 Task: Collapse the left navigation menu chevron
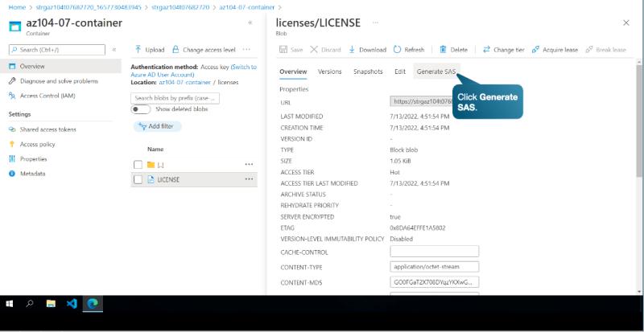coord(114,50)
